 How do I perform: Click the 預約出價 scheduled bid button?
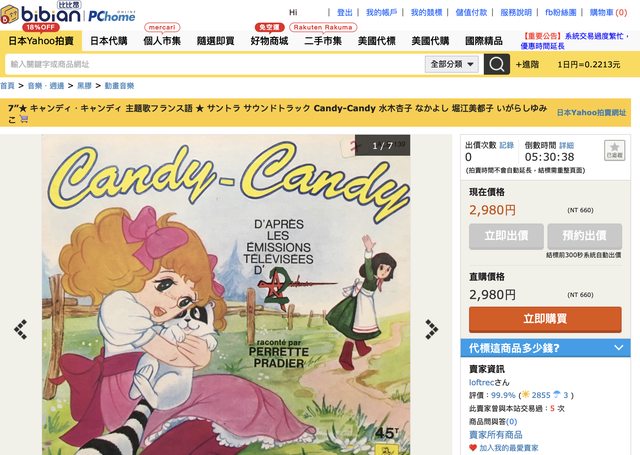(584, 236)
